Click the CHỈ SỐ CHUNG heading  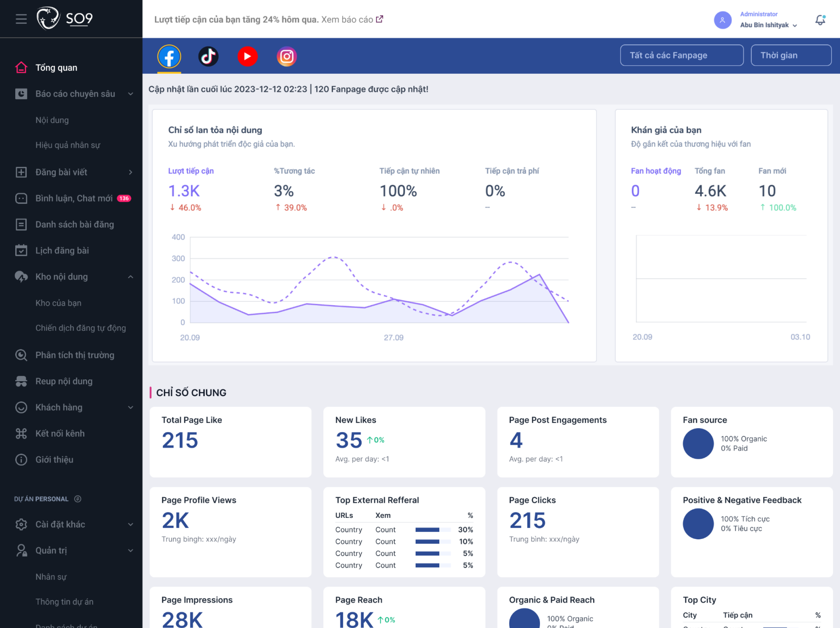click(191, 393)
